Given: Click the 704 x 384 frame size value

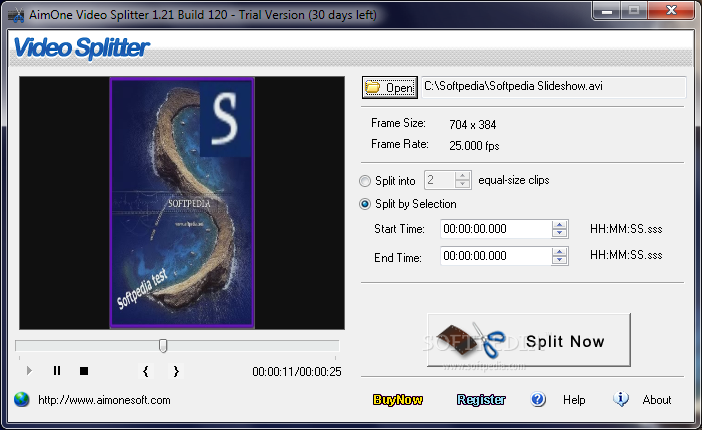Looking at the screenshot, I should point(473,125).
